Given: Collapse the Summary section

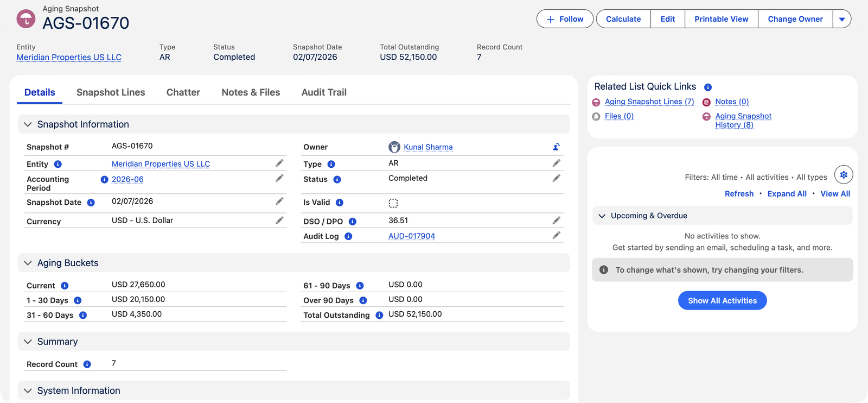Looking at the screenshot, I should (28, 342).
